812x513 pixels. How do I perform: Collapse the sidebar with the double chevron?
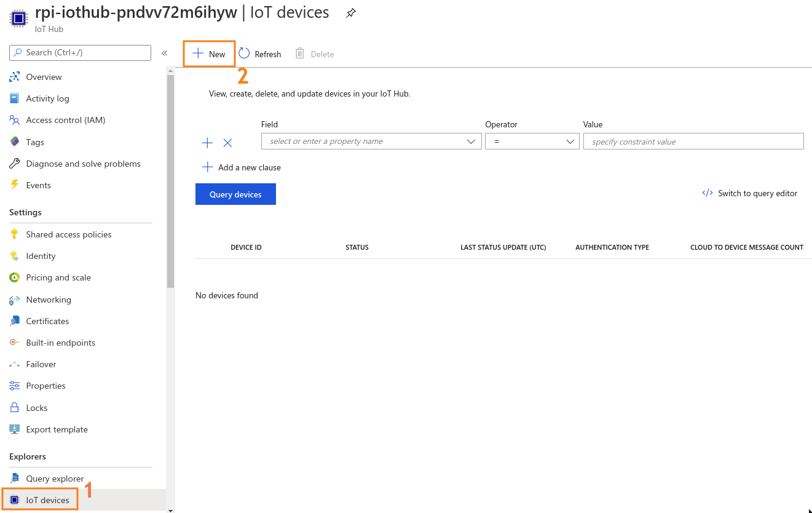[x=164, y=53]
